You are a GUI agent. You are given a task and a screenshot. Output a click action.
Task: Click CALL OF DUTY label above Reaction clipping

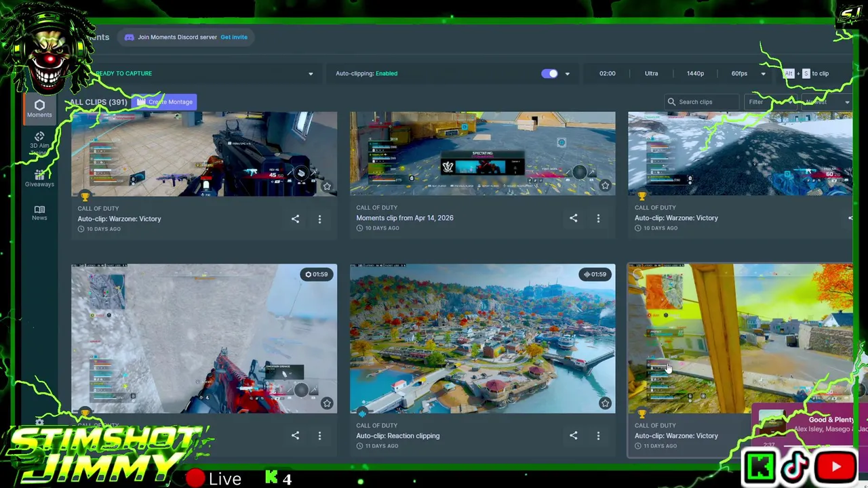coord(377,426)
